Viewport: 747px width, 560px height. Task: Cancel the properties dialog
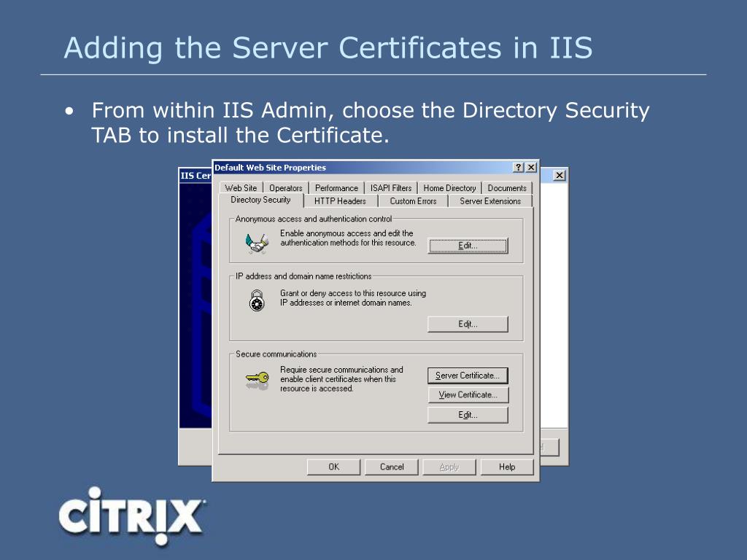coord(392,467)
